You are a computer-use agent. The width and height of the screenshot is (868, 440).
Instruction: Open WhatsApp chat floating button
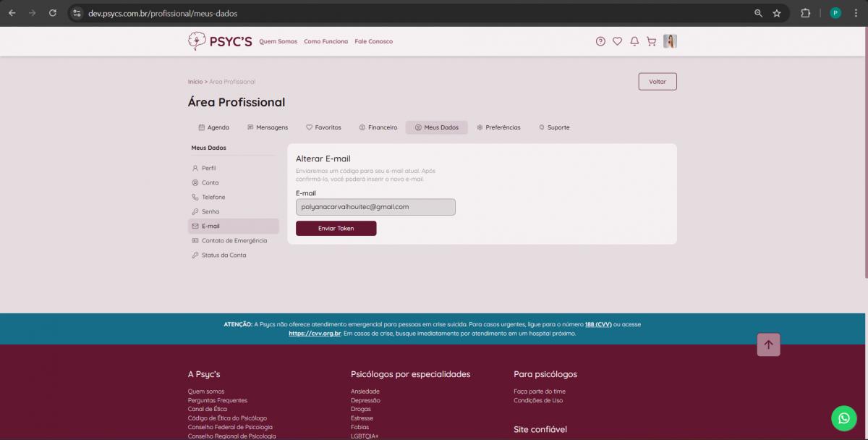[x=843, y=418]
